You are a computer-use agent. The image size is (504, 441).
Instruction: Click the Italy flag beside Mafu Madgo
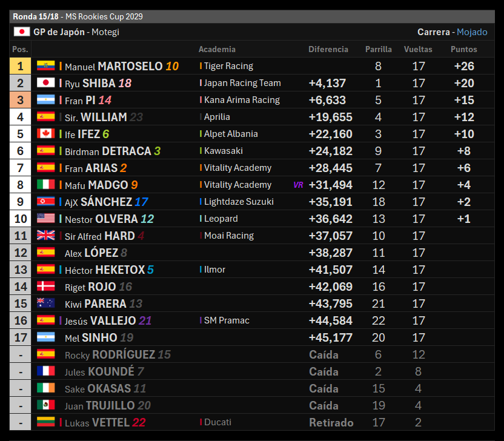coord(45,185)
